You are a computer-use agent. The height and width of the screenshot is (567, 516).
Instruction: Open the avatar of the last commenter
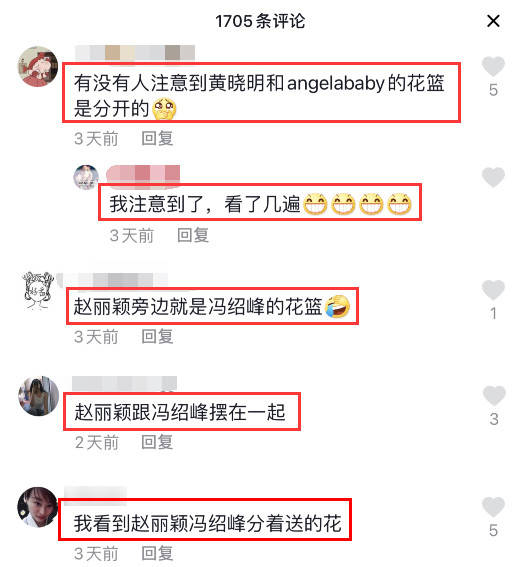(38, 507)
